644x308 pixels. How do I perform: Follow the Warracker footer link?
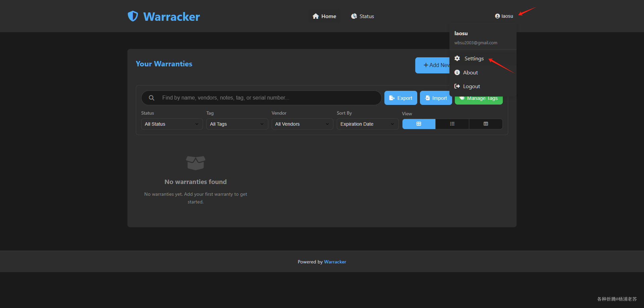click(335, 262)
